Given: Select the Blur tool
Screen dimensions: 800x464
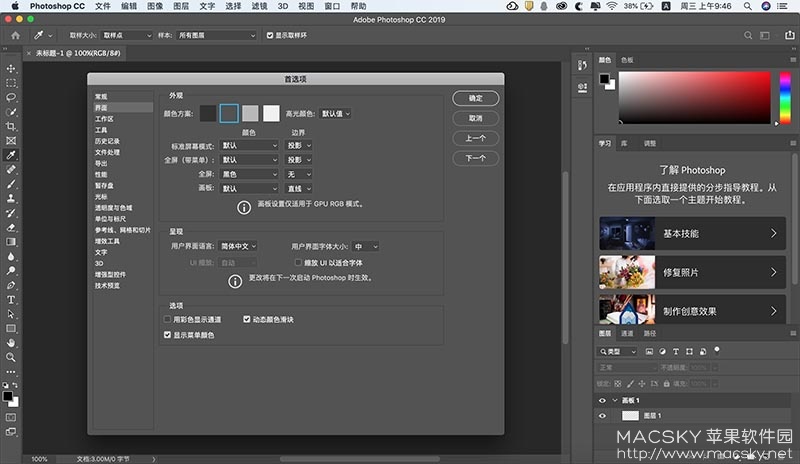Looking at the screenshot, I should 11,256.
